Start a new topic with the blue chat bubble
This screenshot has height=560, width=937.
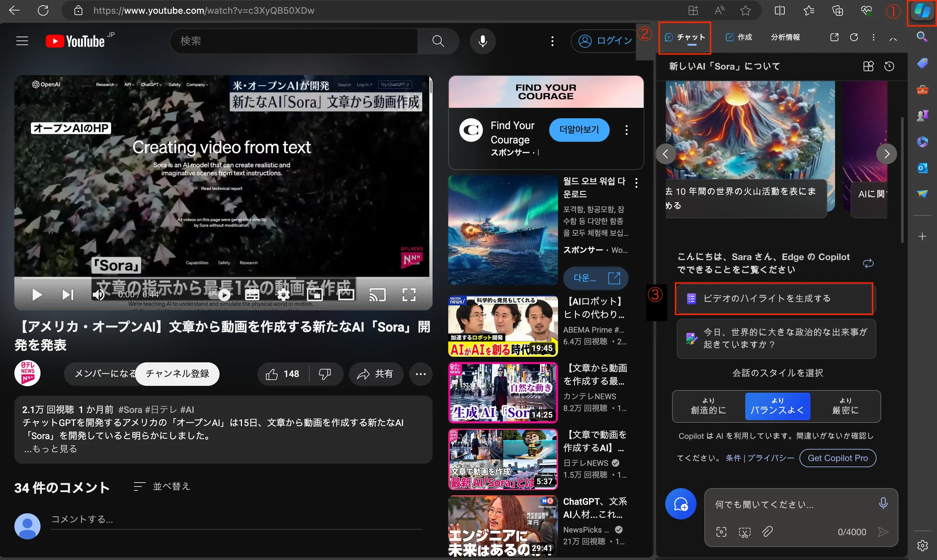click(681, 503)
